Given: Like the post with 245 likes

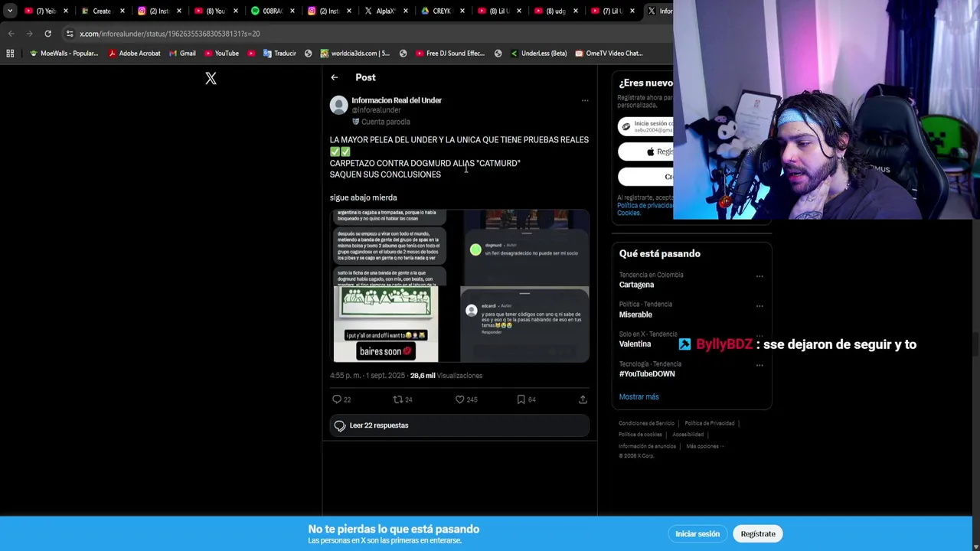Looking at the screenshot, I should tap(459, 399).
